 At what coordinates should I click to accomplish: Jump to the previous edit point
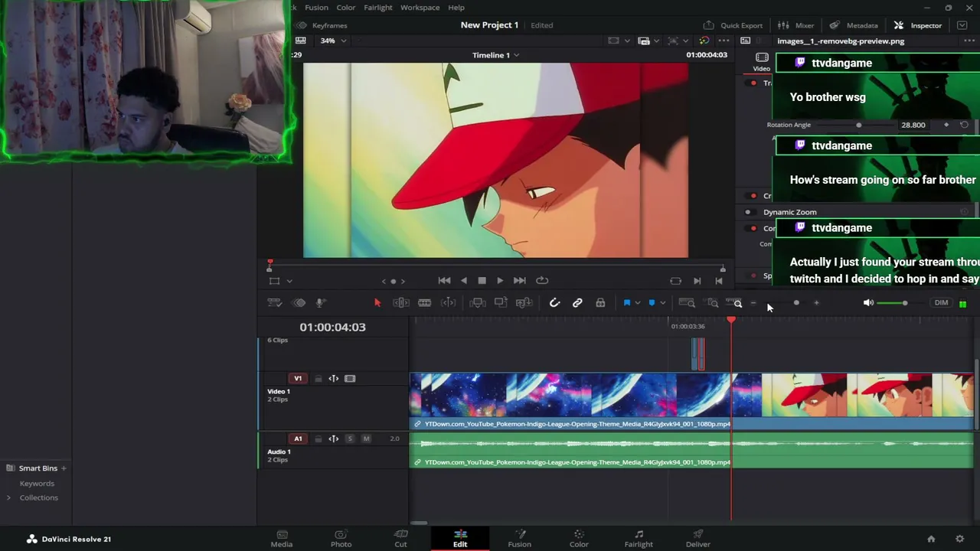[x=718, y=281]
